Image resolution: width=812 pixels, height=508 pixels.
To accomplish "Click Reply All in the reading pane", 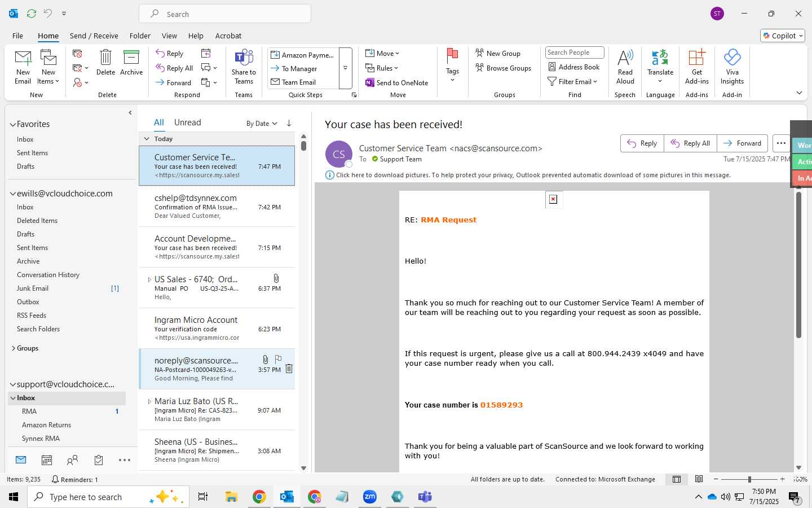I will tap(690, 143).
